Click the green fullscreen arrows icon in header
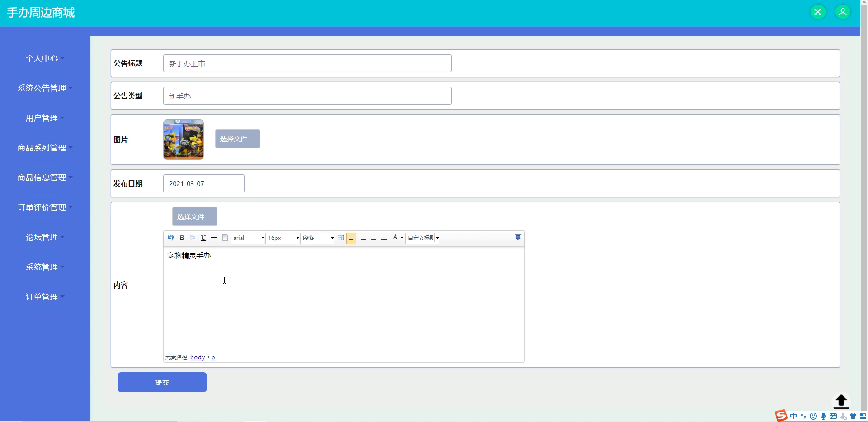Viewport: 868px width, 422px height. tap(818, 12)
